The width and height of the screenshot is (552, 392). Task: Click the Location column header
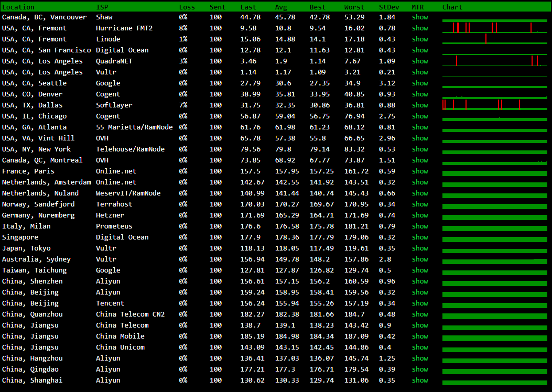pos(18,7)
